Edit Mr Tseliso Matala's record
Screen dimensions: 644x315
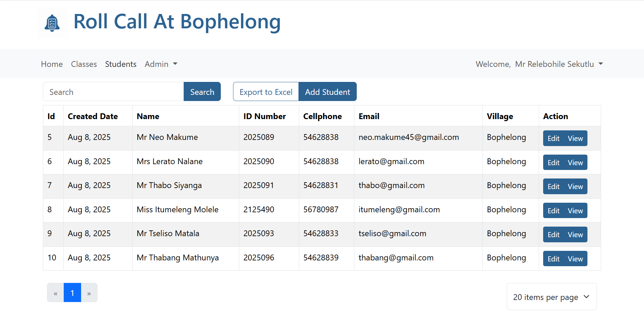(553, 235)
